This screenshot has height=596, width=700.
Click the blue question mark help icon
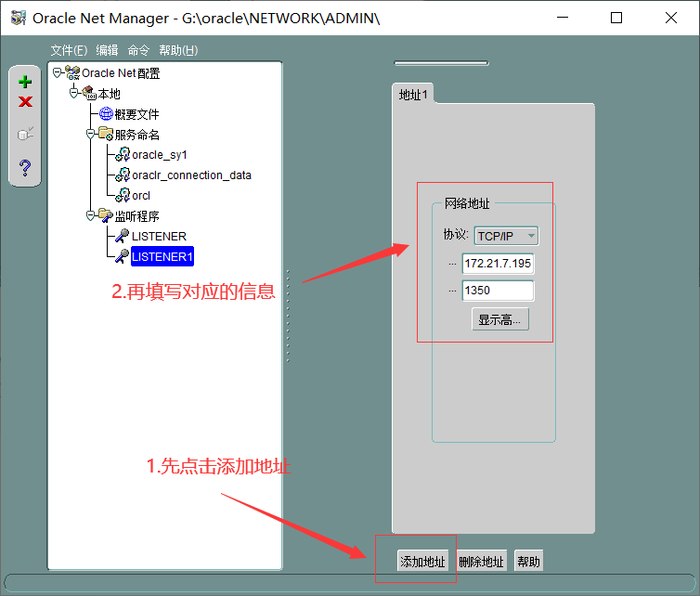pos(25,168)
